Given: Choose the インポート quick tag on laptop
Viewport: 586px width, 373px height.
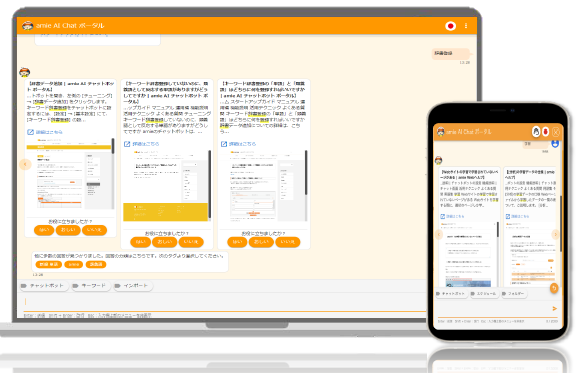Looking at the screenshot, I should tap(133, 286).
